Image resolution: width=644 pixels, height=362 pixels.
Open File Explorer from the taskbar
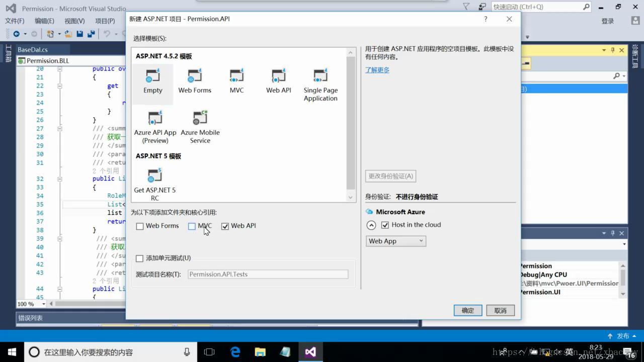pyautogui.click(x=260, y=351)
